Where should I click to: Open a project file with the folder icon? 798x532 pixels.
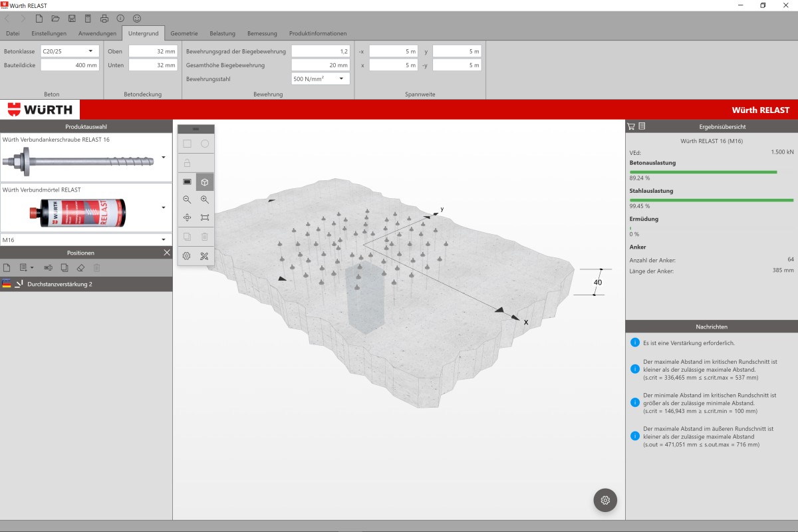click(55, 19)
